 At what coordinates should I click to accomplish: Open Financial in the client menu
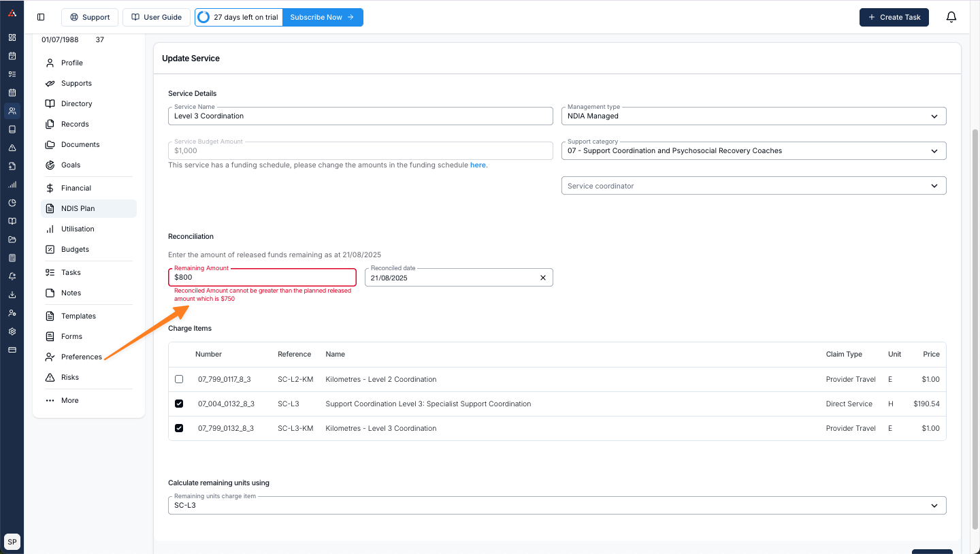click(88, 188)
